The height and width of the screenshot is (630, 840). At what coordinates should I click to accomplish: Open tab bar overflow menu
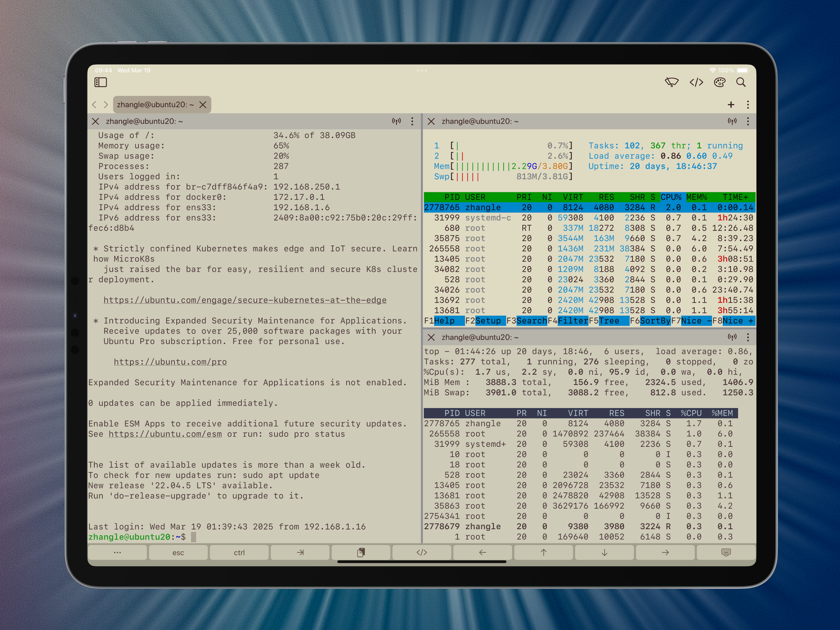click(x=748, y=105)
